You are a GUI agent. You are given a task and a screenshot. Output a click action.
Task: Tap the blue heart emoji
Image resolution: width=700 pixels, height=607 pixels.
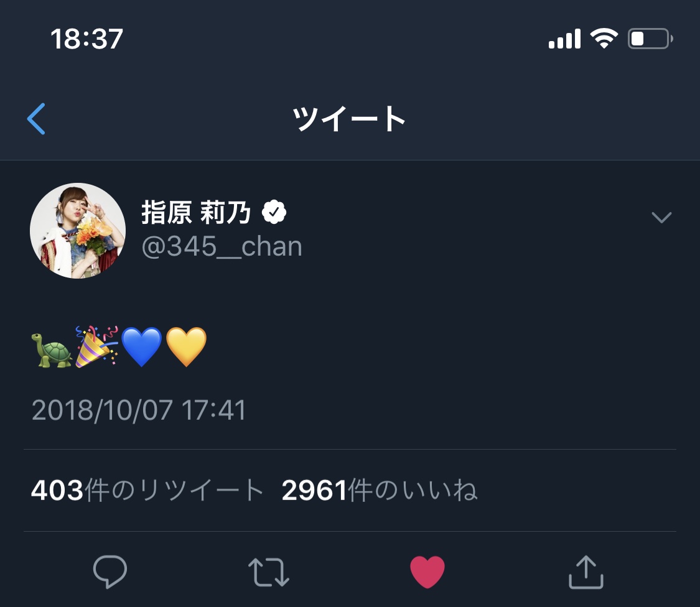point(141,347)
